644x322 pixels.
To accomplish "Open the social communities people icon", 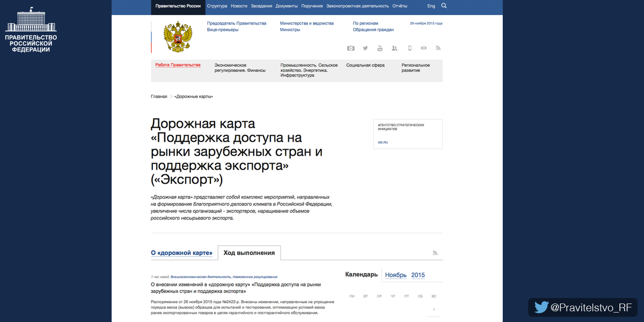I will pyautogui.click(x=394, y=48).
